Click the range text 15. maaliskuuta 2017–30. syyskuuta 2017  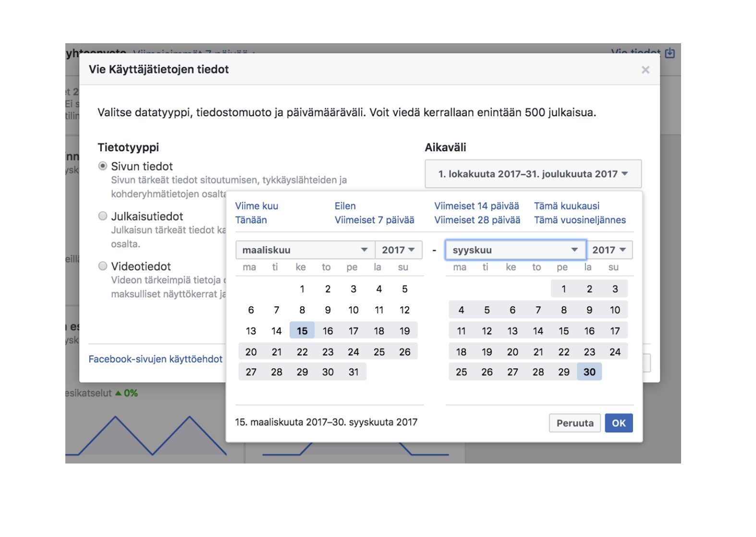[x=326, y=422]
